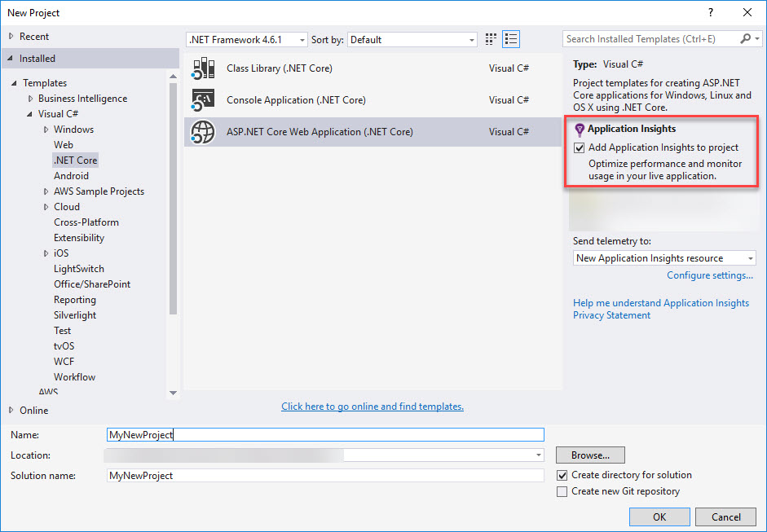767x532 pixels.
Task: Select the Workflow category
Action: click(74, 377)
